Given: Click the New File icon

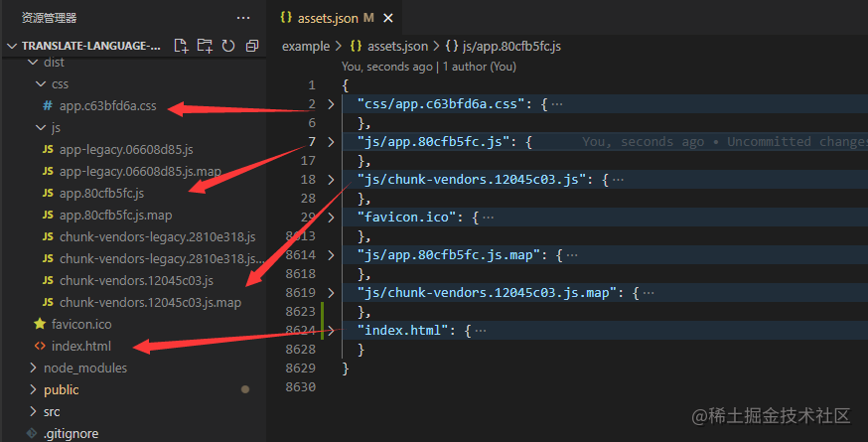Looking at the screenshot, I should pyautogui.click(x=181, y=46).
